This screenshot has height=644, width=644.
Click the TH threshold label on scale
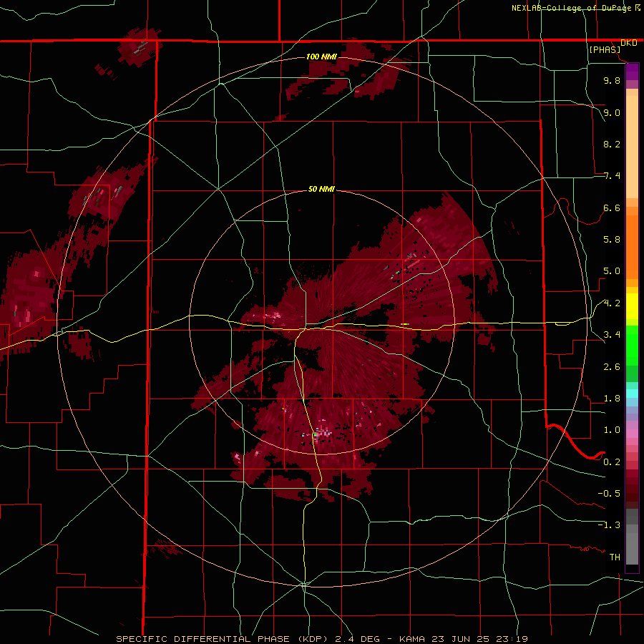(615, 557)
